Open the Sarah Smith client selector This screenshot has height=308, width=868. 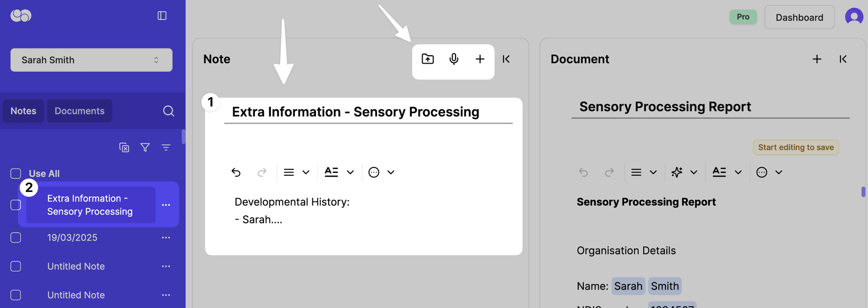(91, 60)
